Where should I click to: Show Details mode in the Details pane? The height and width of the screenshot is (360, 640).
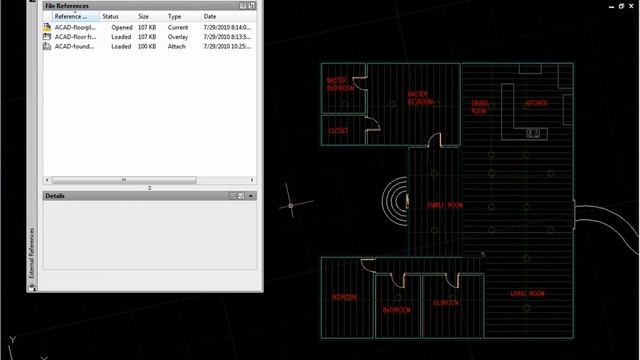click(x=233, y=196)
